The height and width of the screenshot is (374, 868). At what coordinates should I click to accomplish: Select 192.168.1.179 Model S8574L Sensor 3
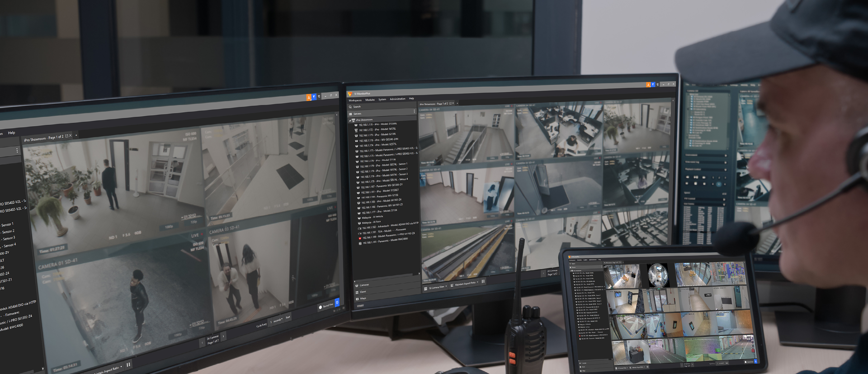point(382,175)
